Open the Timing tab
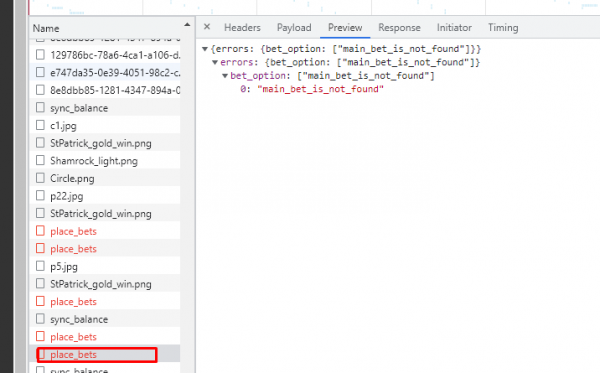 (x=503, y=28)
